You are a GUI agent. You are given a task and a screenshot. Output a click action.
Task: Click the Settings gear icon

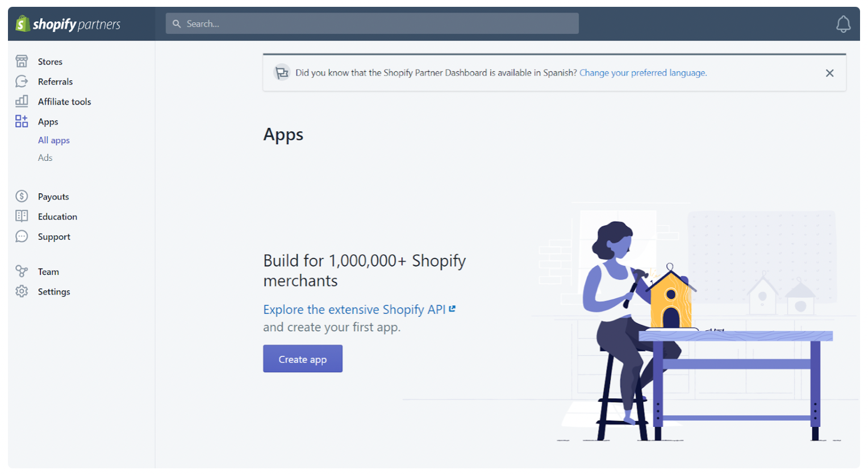tap(22, 291)
